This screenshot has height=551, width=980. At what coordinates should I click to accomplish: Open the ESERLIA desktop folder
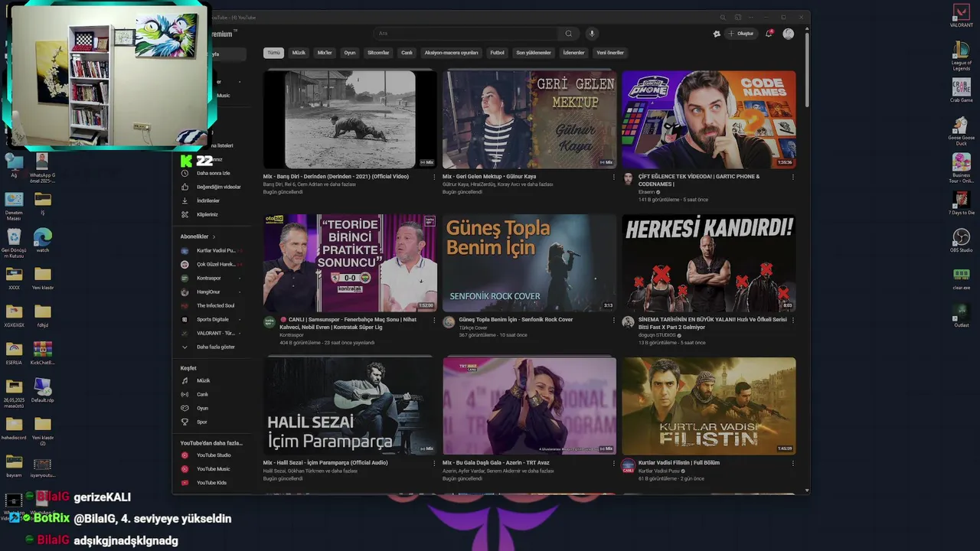point(14,353)
